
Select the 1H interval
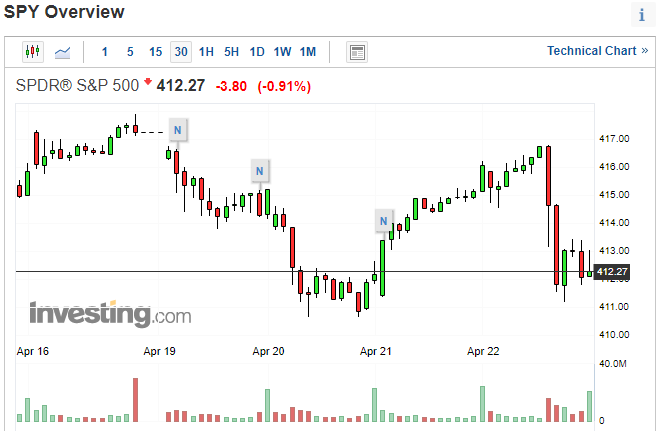pos(206,52)
